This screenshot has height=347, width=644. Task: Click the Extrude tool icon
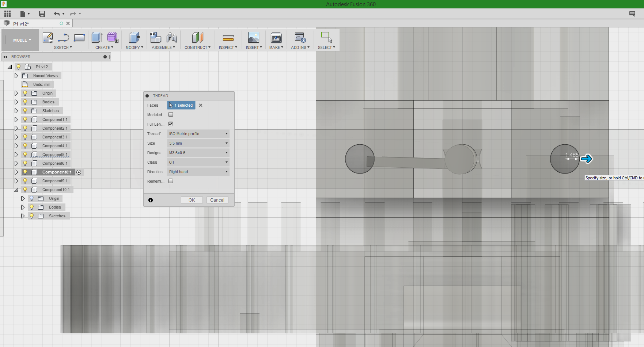pos(97,37)
